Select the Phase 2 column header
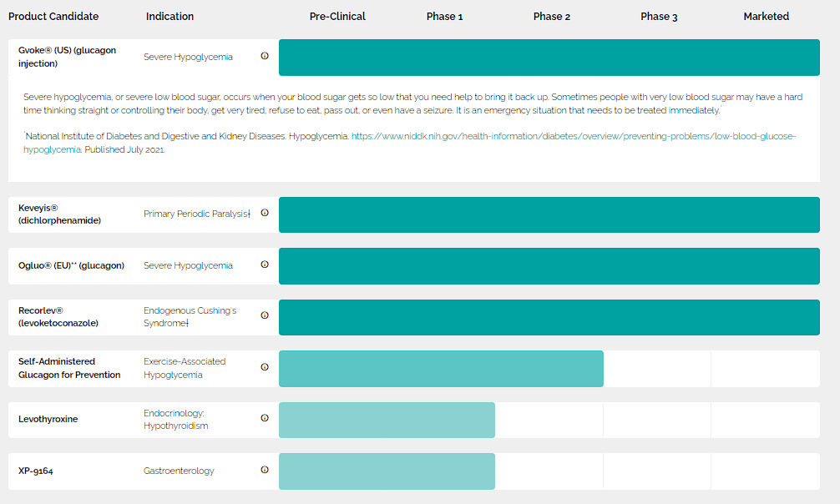The image size is (840, 504). pos(552,17)
